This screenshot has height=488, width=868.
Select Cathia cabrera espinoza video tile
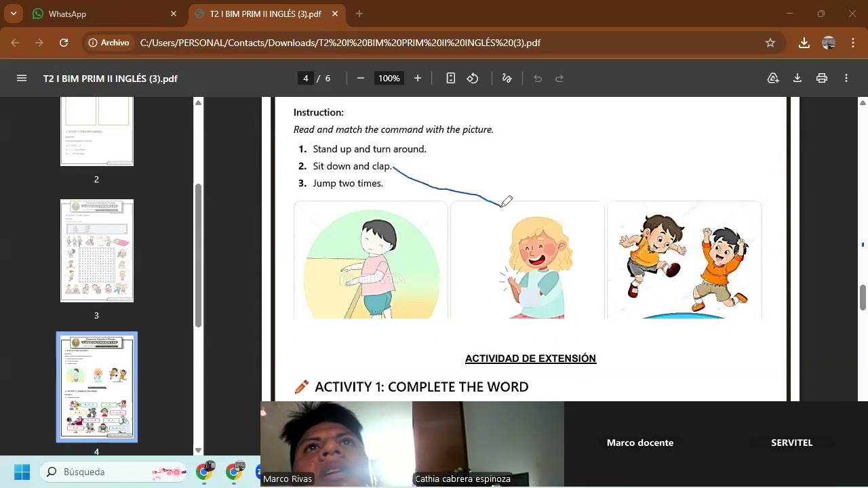pos(488,444)
